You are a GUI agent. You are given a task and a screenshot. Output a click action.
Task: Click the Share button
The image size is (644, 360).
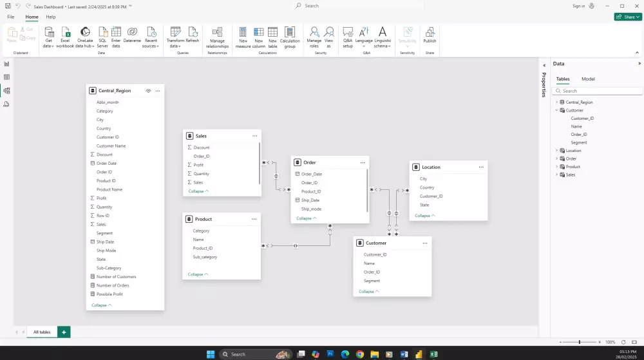(x=628, y=17)
